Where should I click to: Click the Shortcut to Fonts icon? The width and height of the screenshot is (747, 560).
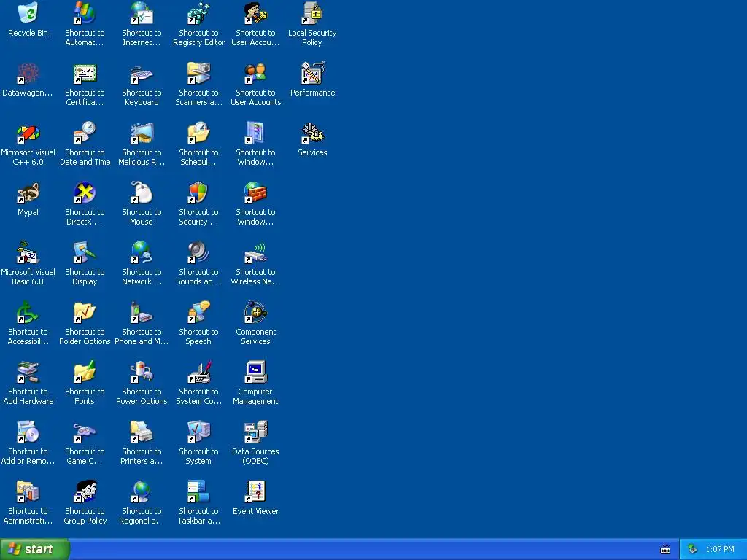pyautogui.click(x=85, y=372)
